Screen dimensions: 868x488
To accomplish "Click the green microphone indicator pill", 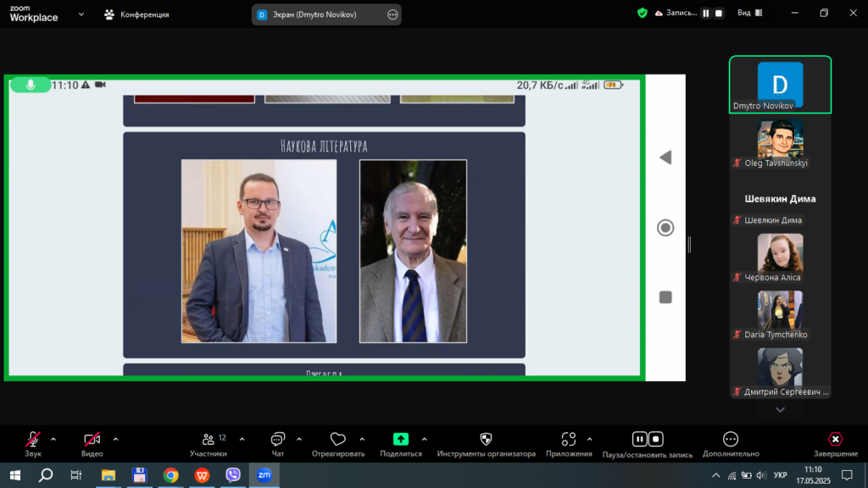I will click(x=31, y=85).
